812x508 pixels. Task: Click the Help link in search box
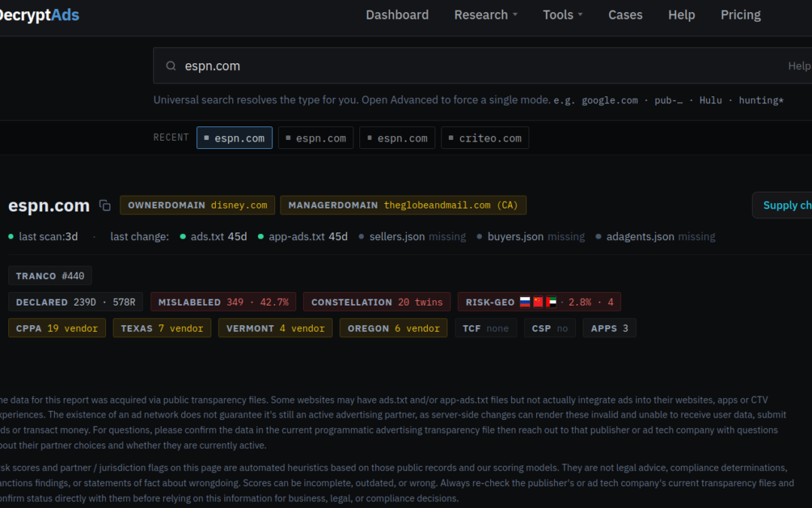tap(799, 65)
